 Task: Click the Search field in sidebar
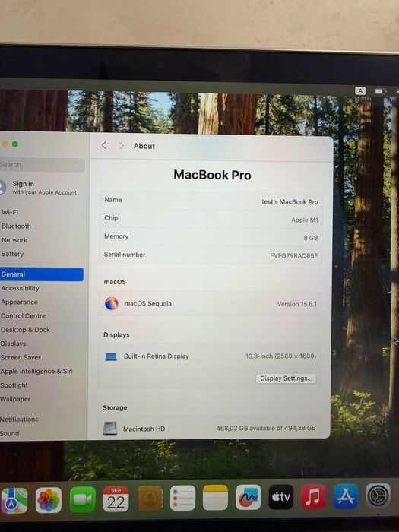click(41, 165)
